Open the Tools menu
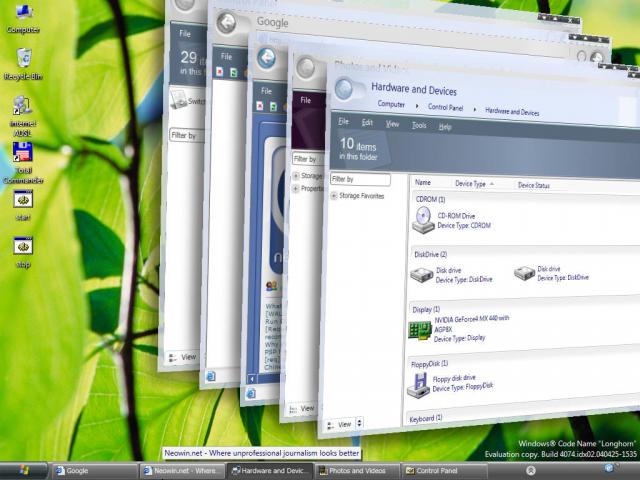640x480 pixels. (419, 125)
